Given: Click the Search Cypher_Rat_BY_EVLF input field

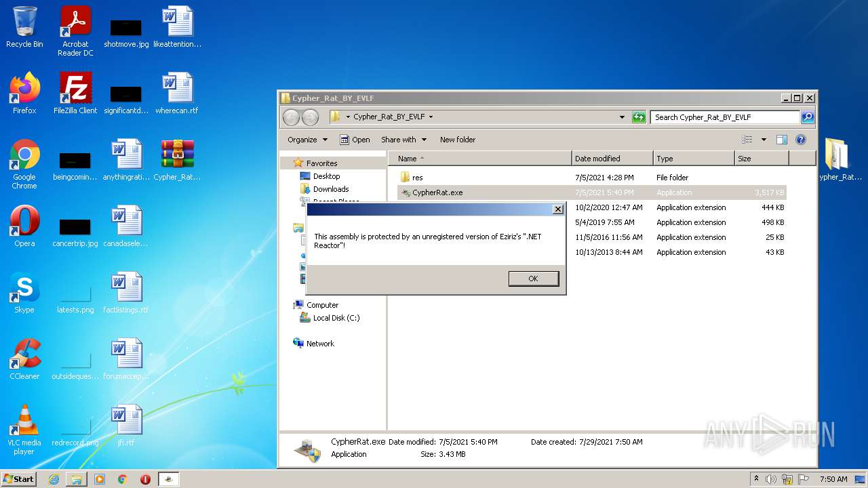Looking at the screenshot, I should [725, 117].
